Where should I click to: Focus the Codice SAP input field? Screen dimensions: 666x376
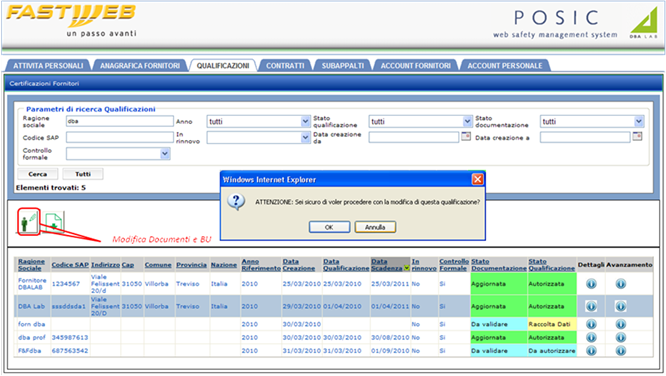point(120,137)
